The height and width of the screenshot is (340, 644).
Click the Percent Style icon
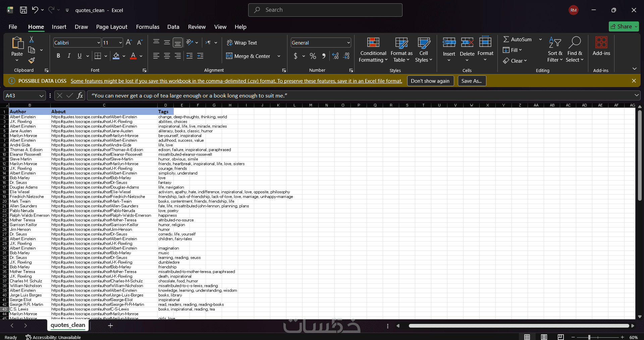pyautogui.click(x=313, y=56)
